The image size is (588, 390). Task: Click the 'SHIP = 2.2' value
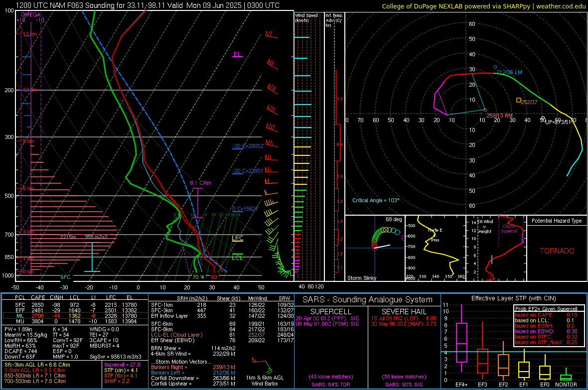[x=117, y=381]
